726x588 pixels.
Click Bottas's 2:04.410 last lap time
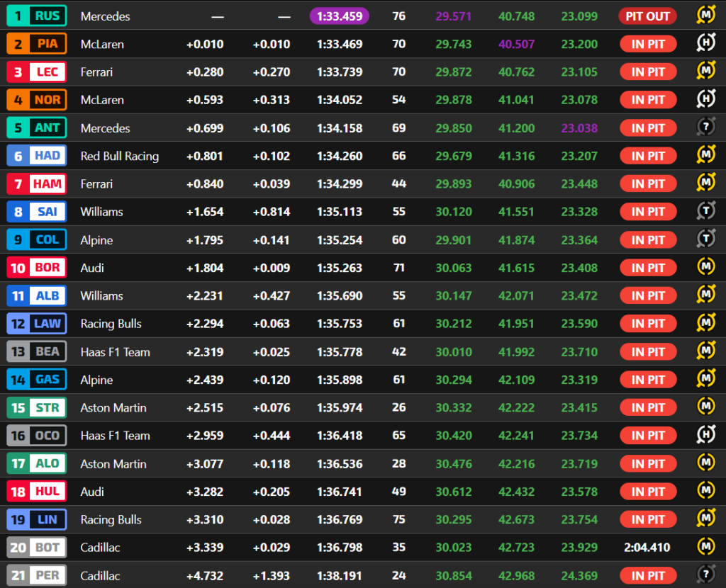coord(647,548)
